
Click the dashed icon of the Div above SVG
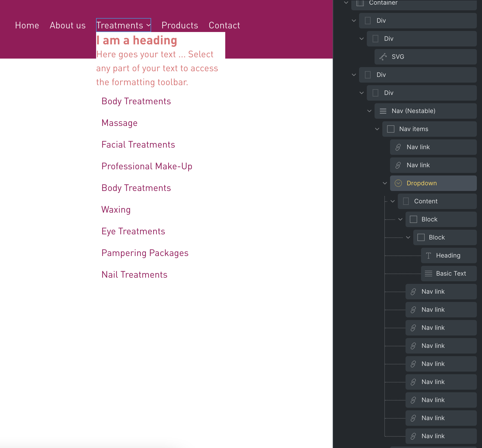coord(375,39)
